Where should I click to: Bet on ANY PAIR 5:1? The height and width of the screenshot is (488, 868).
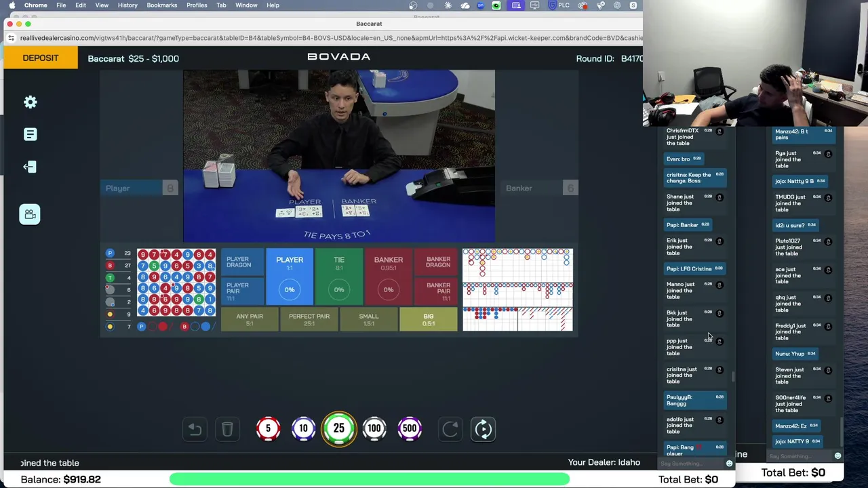tap(250, 319)
